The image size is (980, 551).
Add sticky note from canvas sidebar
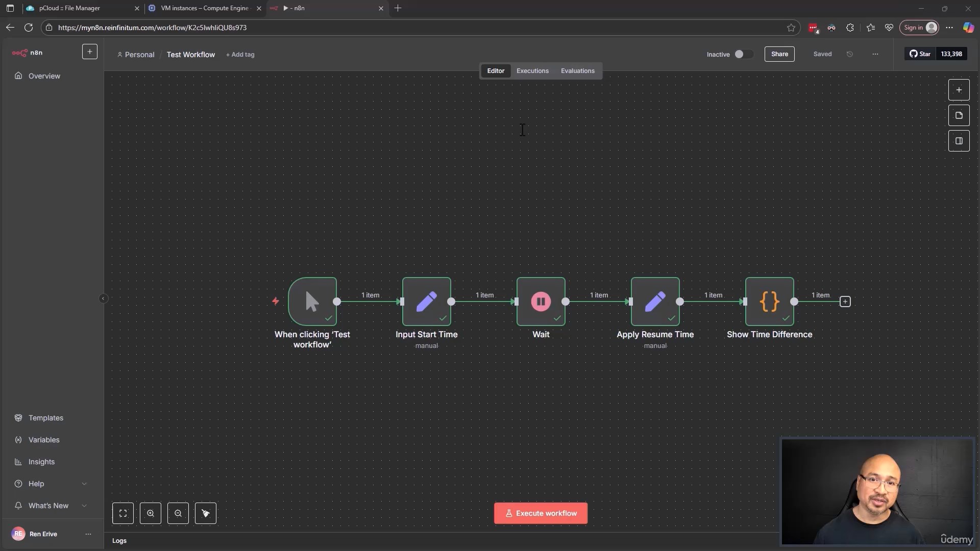[x=959, y=115]
